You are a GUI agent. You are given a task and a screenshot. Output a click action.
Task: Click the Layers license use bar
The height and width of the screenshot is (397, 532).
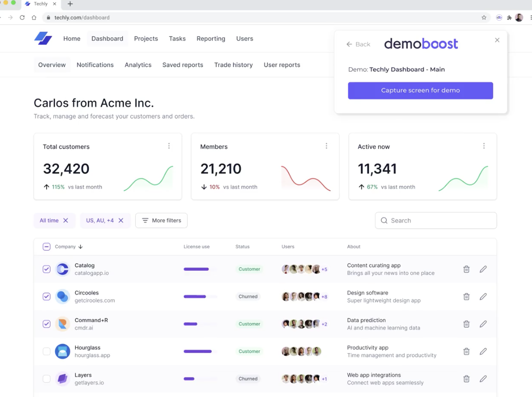pos(200,379)
